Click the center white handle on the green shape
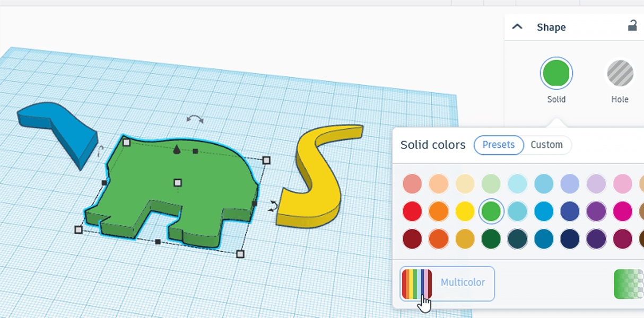Screen dimensions: 644x318 click(178, 183)
